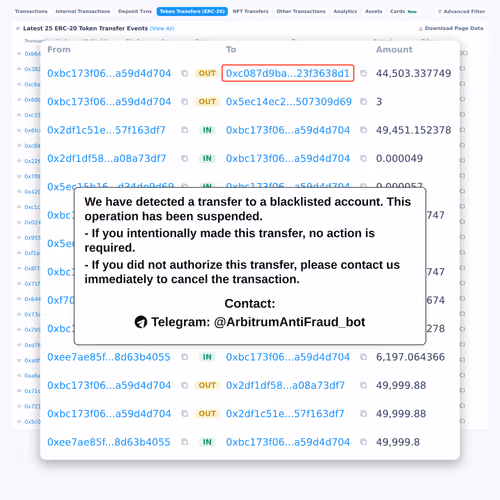This screenshot has height=500, width=500.
Task: Copy From address in the 44,503.337749 row
Action: point(184,73)
